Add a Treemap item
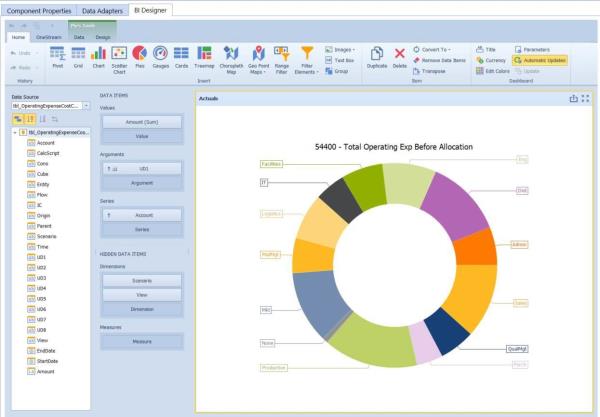 (204, 56)
